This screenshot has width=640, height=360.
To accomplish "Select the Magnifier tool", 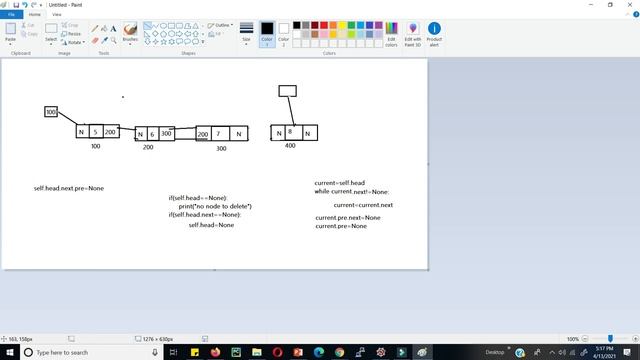I will pos(113,40).
